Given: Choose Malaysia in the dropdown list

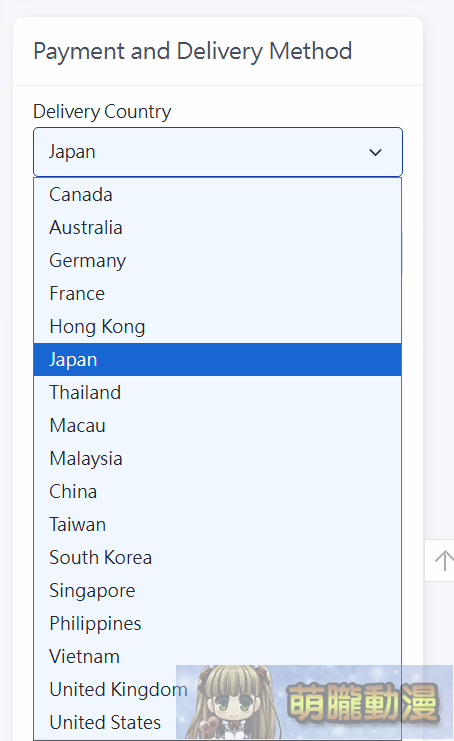Looking at the screenshot, I should point(217,459).
